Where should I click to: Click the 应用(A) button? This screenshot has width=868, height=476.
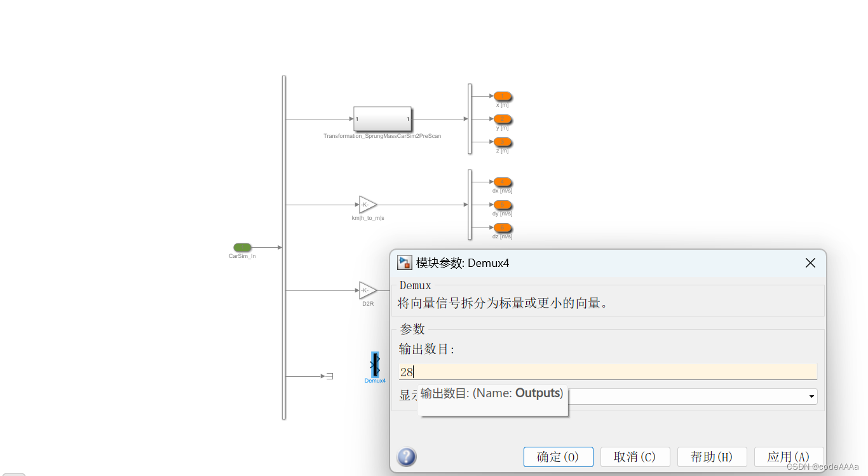(789, 457)
